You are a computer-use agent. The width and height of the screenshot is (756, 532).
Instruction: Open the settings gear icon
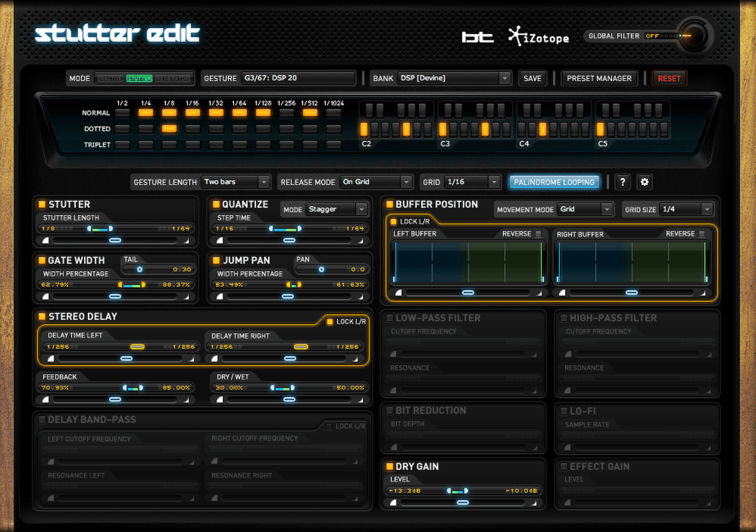tap(645, 182)
